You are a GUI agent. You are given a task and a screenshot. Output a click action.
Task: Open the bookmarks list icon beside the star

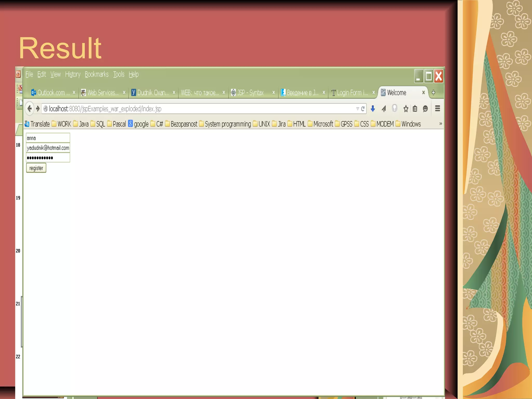415,109
